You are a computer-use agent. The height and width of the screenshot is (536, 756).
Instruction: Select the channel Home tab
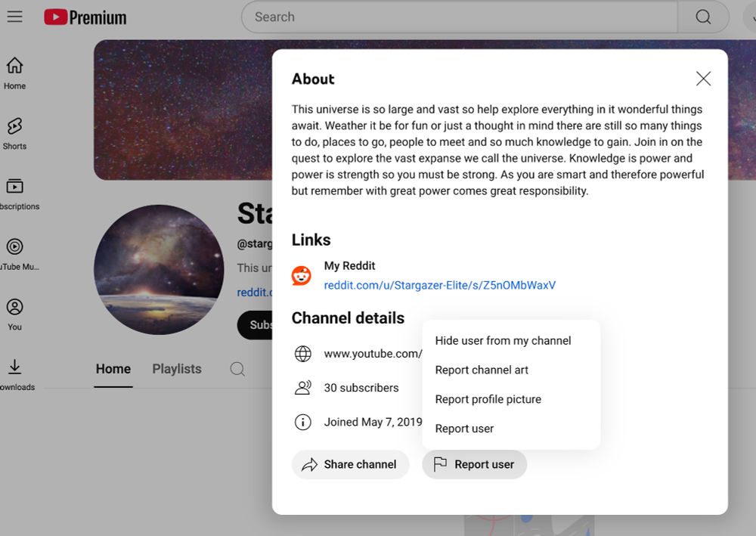click(113, 369)
